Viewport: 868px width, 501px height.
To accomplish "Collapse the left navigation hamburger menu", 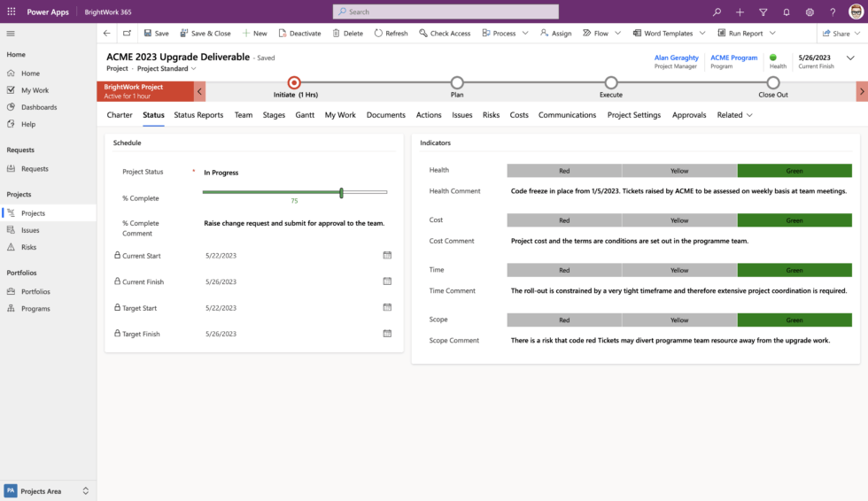I will 12,34.
